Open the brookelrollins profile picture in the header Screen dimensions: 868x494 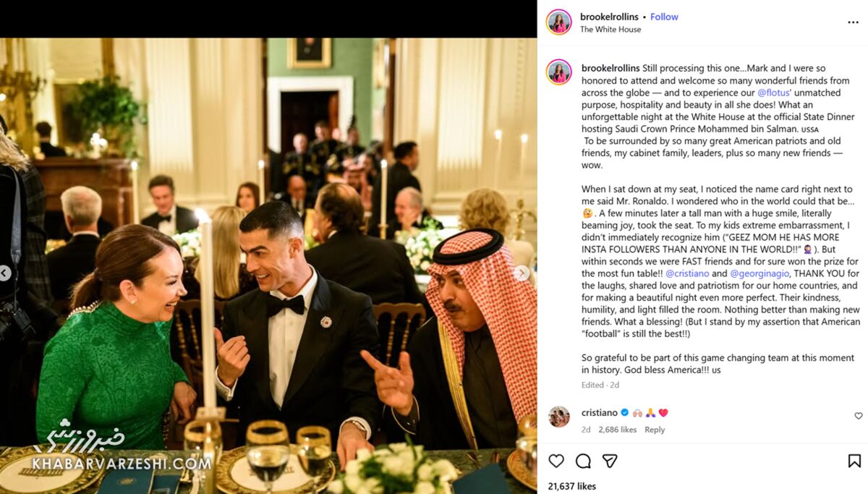pyautogui.click(x=559, y=22)
